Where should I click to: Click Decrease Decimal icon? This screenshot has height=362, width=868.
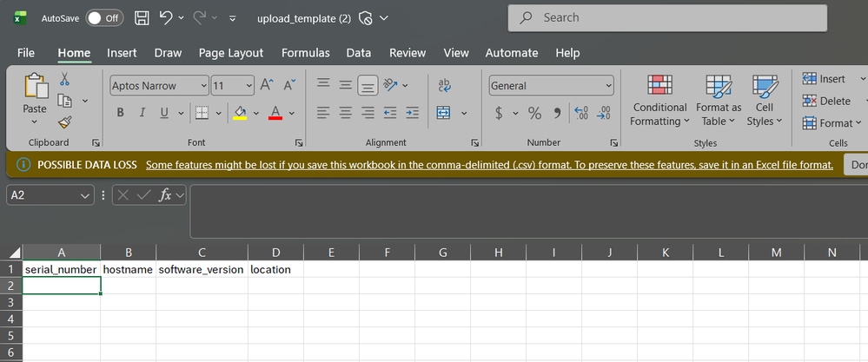pos(603,113)
